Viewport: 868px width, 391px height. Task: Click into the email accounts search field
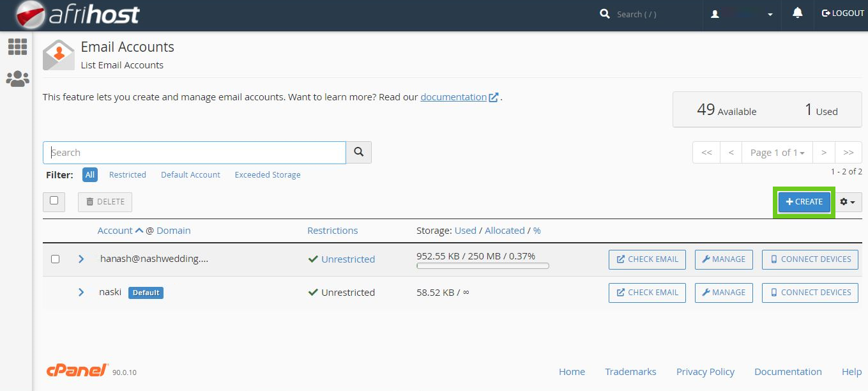click(x=194, y=153)
